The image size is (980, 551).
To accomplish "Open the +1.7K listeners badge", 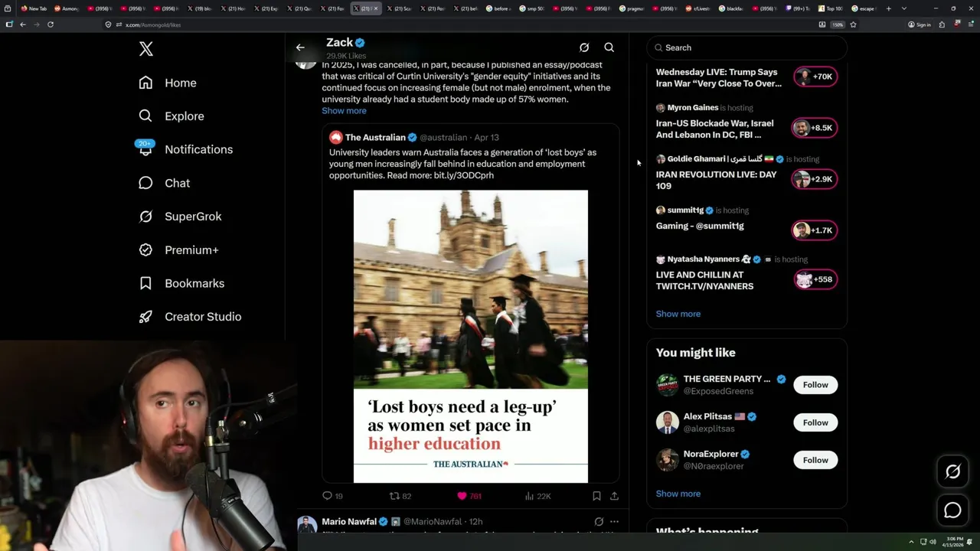I will tap(815, 230).
